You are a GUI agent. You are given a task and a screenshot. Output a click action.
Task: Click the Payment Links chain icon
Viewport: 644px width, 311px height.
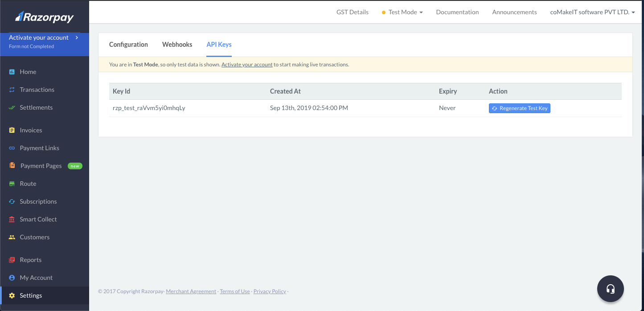click(12, 148)
